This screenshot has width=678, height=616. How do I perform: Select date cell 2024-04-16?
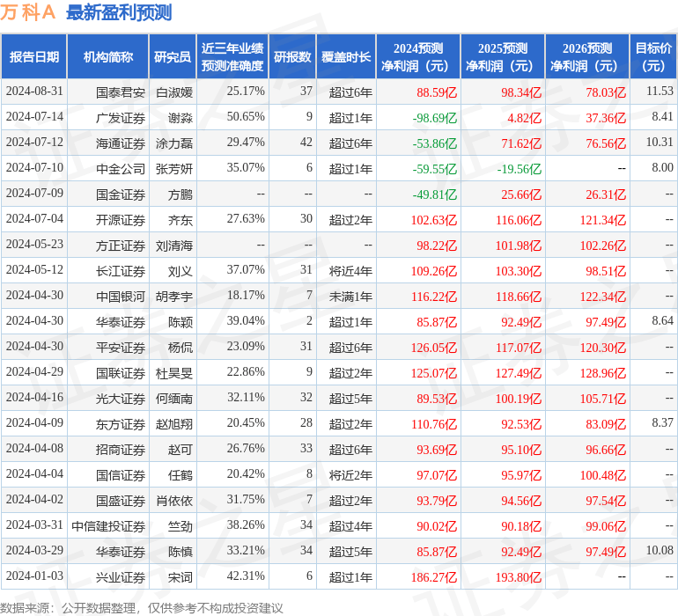(34, 397)
